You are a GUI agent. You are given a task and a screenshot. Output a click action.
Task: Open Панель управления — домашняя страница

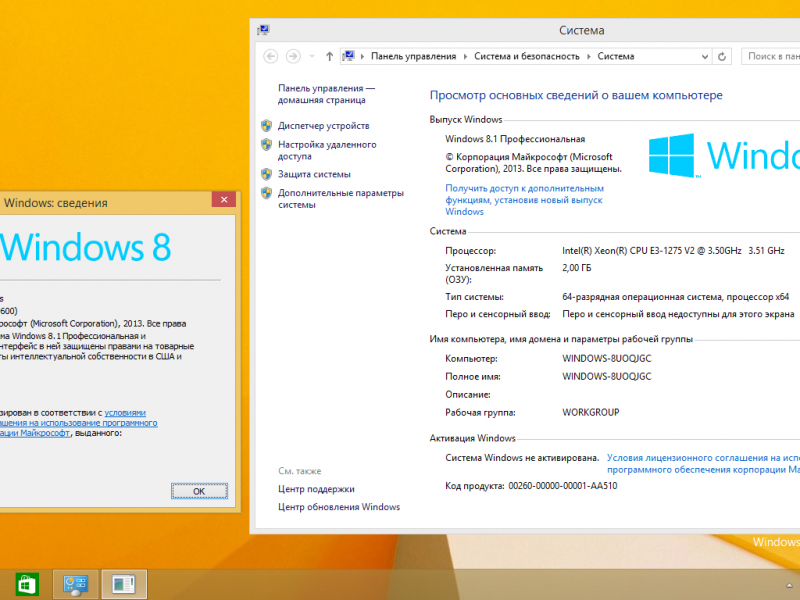click(x=326, y=94)
